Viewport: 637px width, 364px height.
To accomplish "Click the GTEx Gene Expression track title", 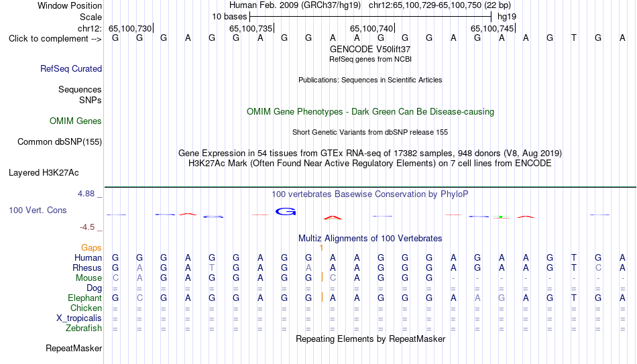I will tap(370, 153).
